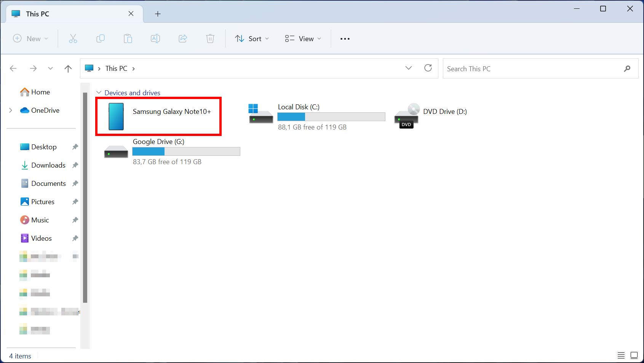Open the Sort dropdown menu
The height and width of the screenshot is (363, 644).
pyautogui.click(x=252, y=38)
